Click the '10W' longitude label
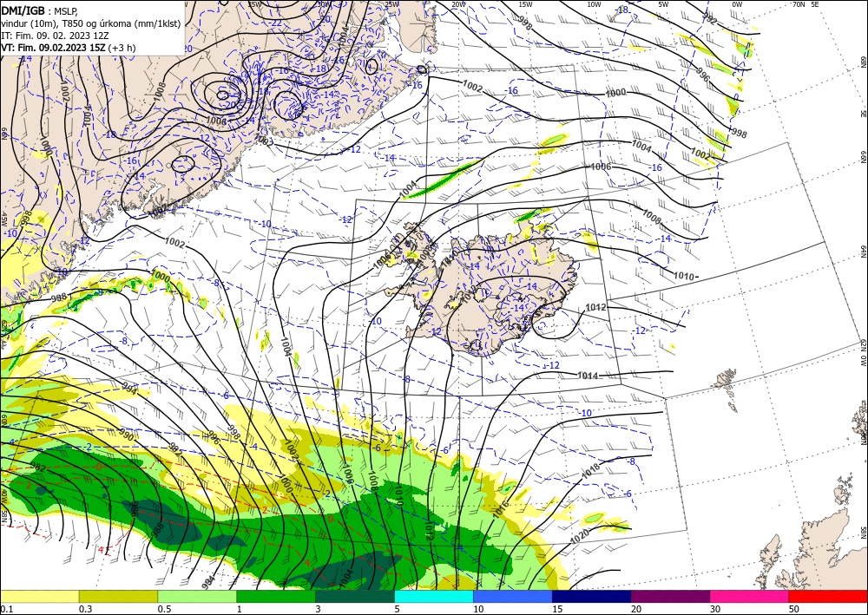This screenshot has height=615, width=868. coord(594,4)
